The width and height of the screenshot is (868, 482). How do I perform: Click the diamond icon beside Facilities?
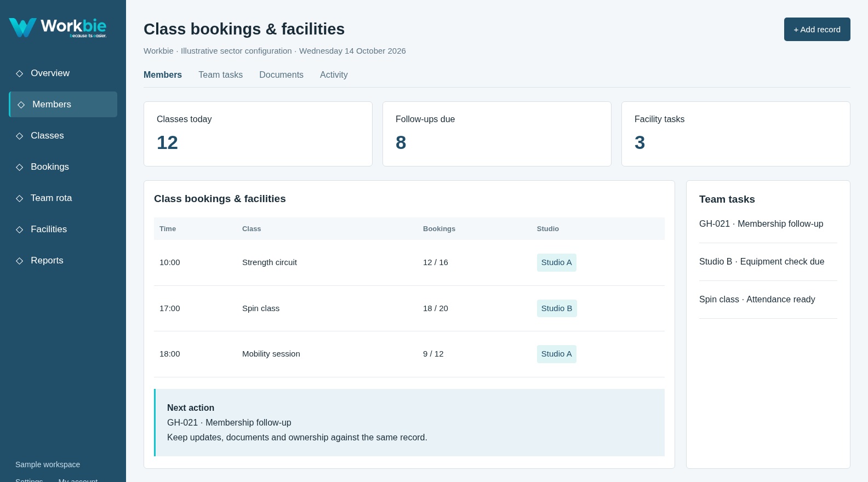[x=20, y=229]
